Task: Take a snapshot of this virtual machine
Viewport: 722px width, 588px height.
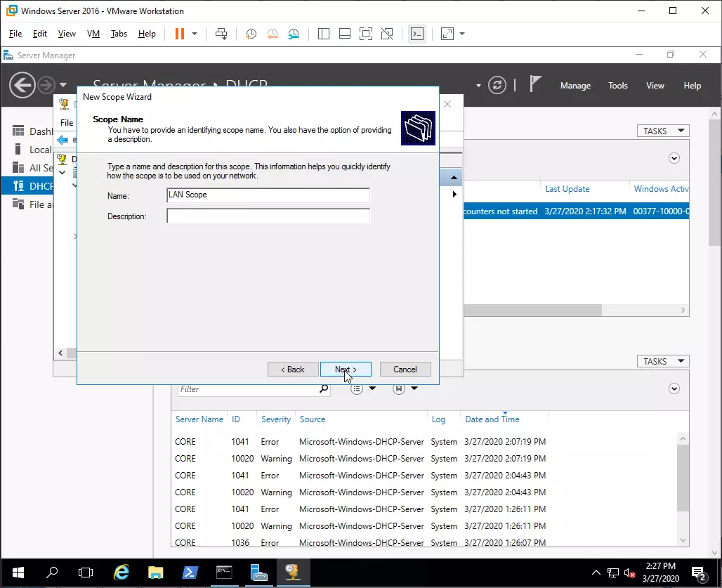Action: pyautogui.click(x=251, y=34)
